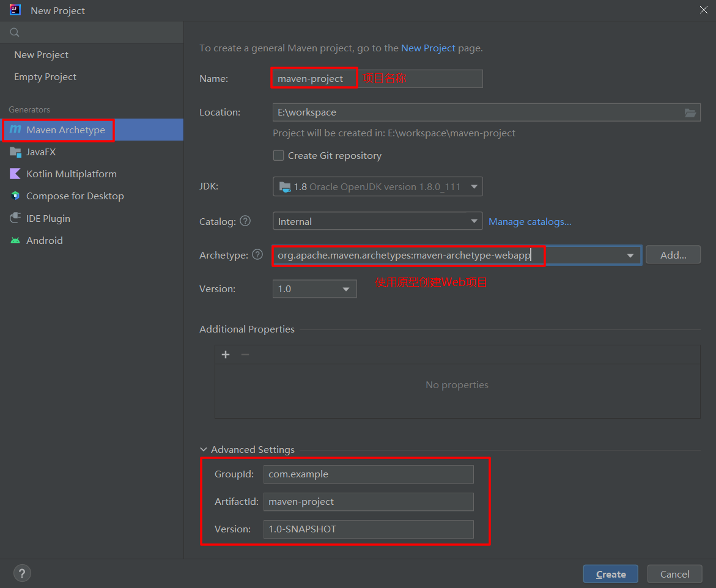Open the help button at bottom left
716x588 pixels.
23,573
